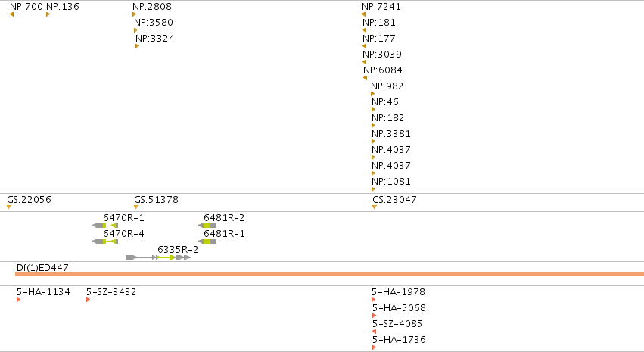Click the NP:2808 text label

click(152, 7)
